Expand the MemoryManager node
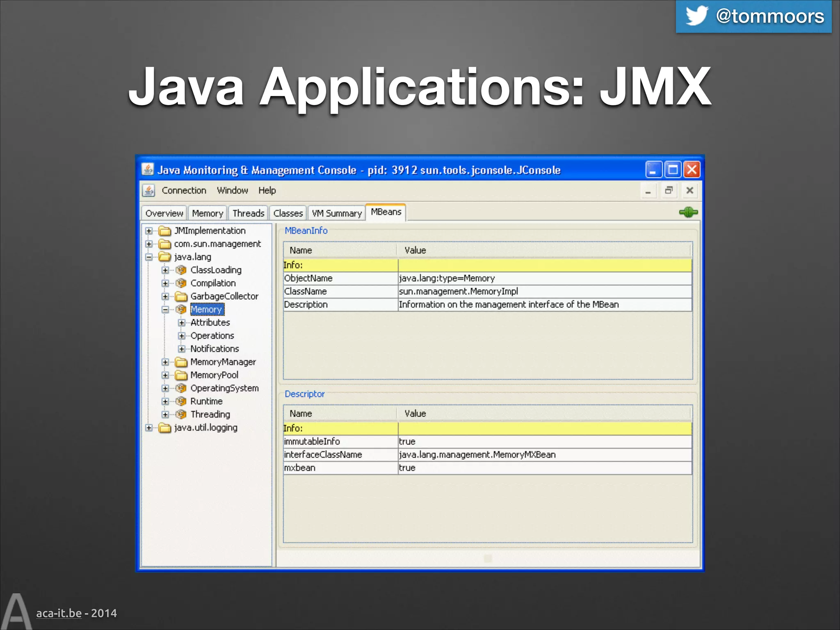The image size is (840, 630). [165, 362]
